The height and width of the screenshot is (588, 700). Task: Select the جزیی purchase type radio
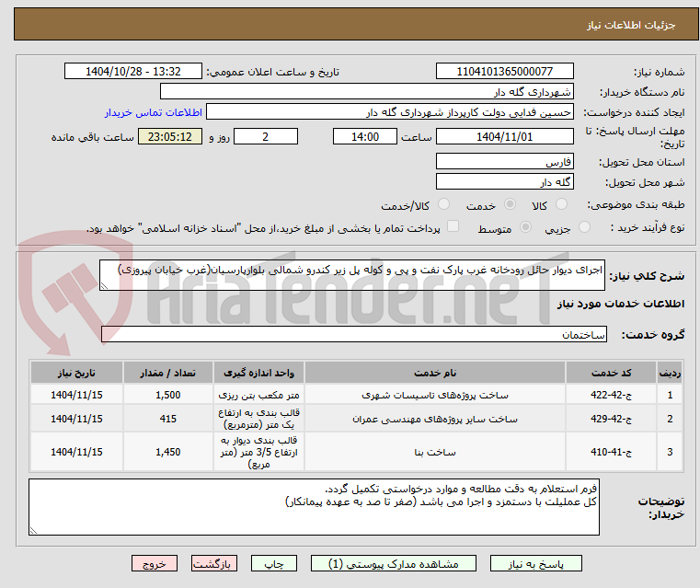(x=584, y=227)
